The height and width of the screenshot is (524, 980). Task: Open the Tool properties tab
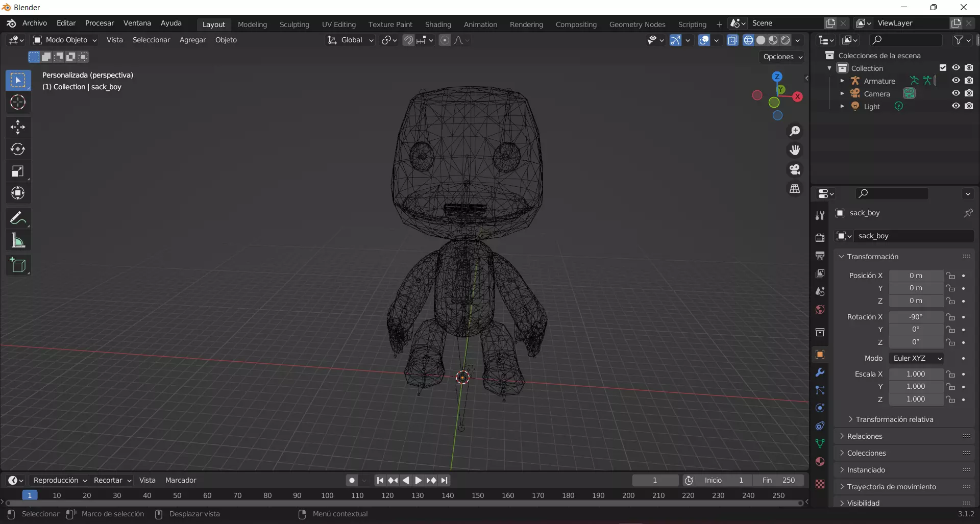(820, 216)
